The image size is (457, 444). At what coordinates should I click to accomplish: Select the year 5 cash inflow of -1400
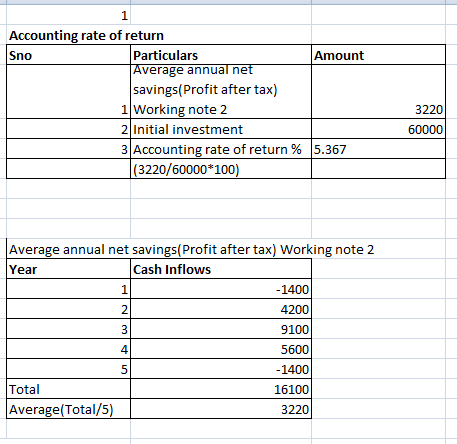[221, 369]
